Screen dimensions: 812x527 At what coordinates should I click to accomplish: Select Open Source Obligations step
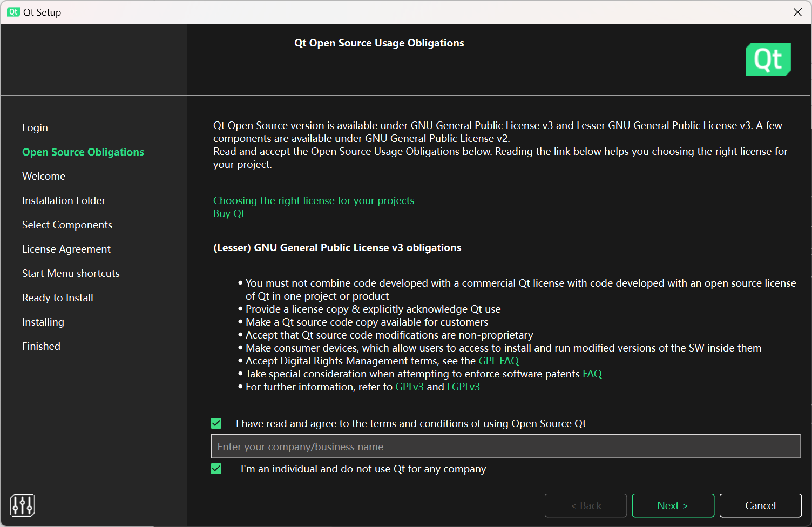83,152
